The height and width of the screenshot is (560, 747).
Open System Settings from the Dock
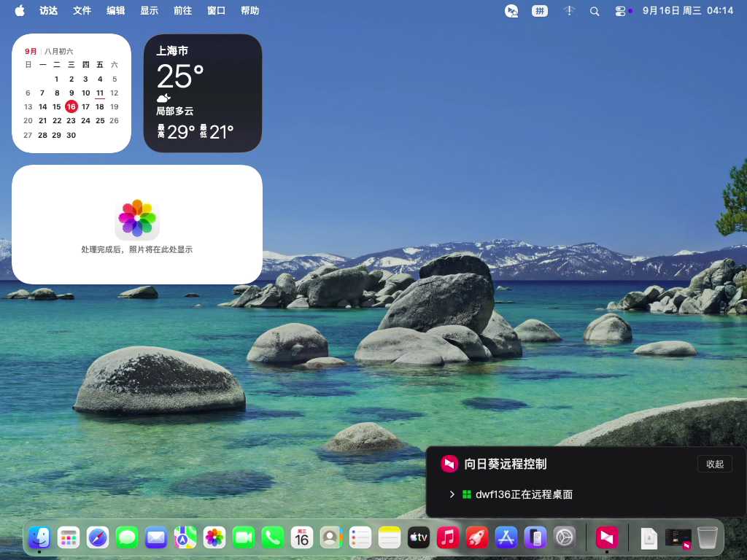tap(565, 537)
